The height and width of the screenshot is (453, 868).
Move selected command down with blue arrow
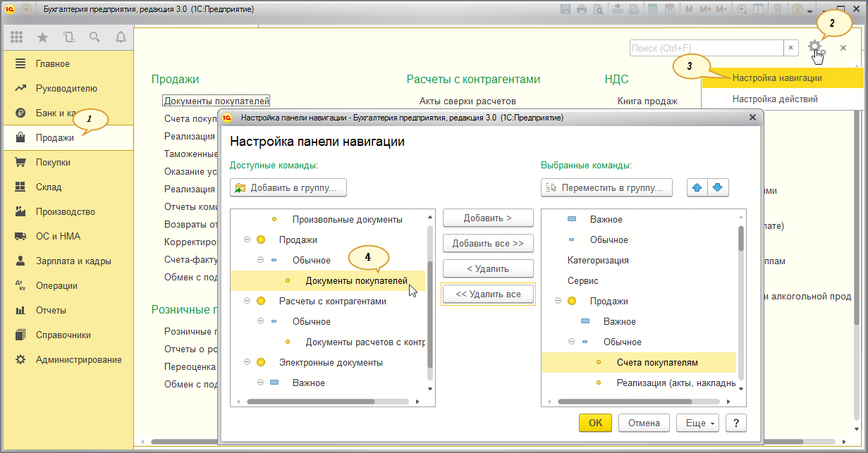[x=718, y=187]
